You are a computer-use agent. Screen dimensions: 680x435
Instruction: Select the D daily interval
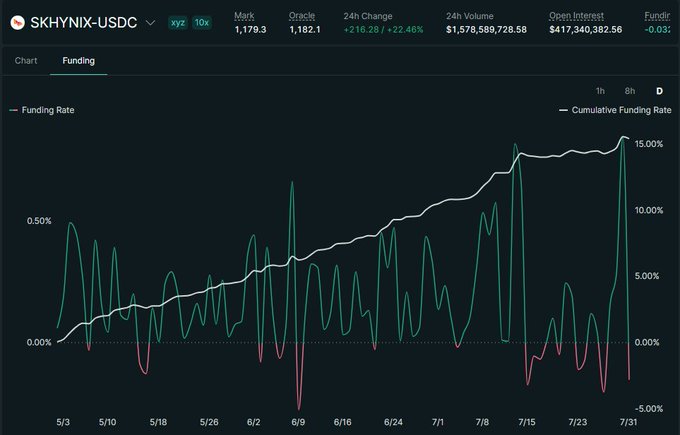coord(659,91)
